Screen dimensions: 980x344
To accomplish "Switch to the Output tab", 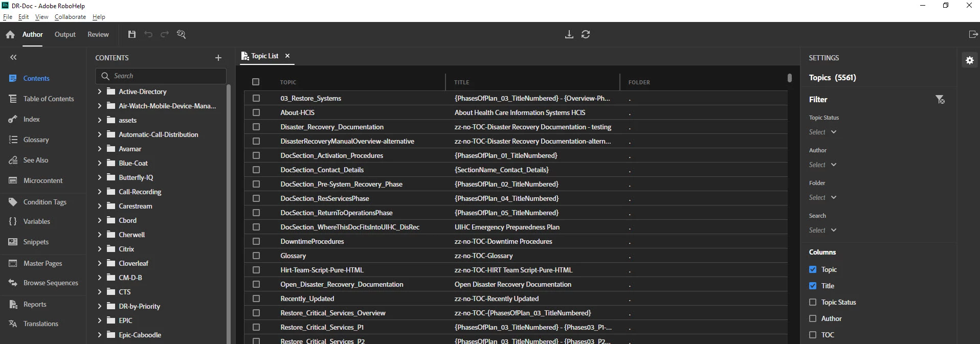I will 65,34.
